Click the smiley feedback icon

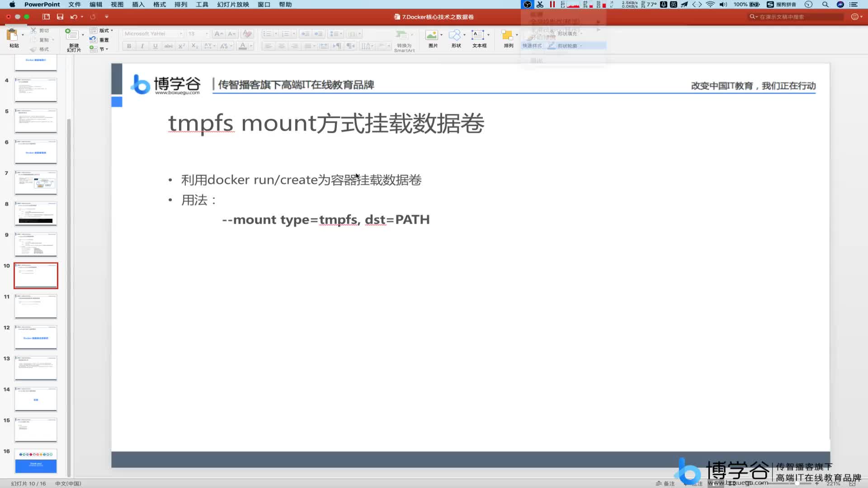854,17
